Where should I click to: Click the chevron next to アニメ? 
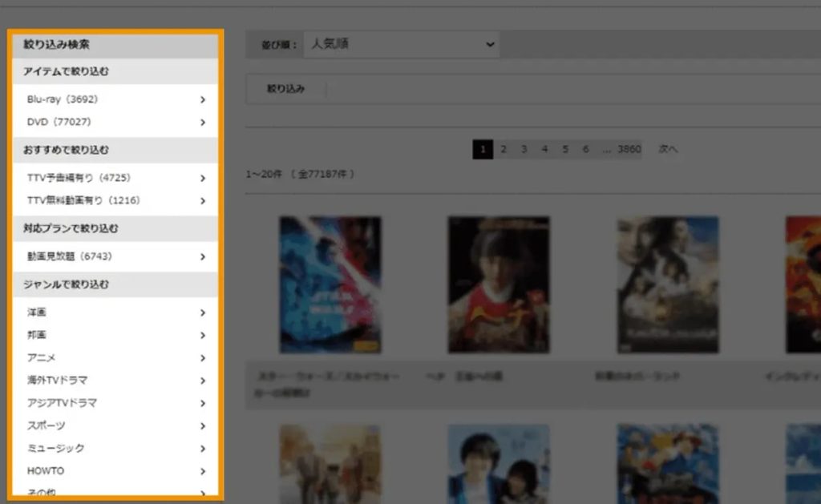(x=203, y=358)
